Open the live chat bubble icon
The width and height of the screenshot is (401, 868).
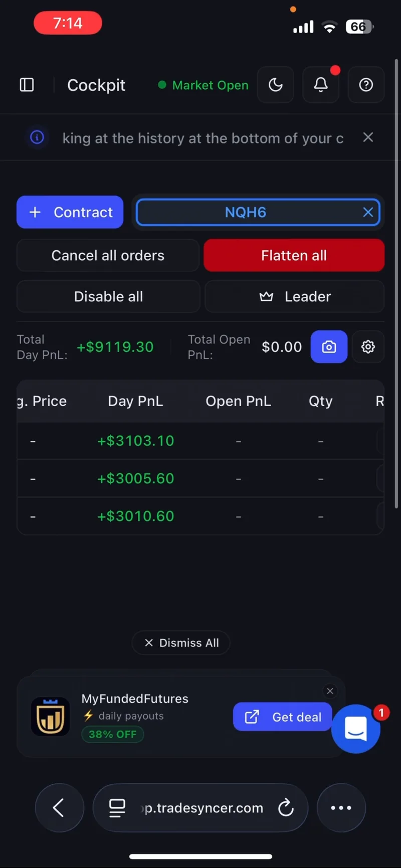[356, 729]
